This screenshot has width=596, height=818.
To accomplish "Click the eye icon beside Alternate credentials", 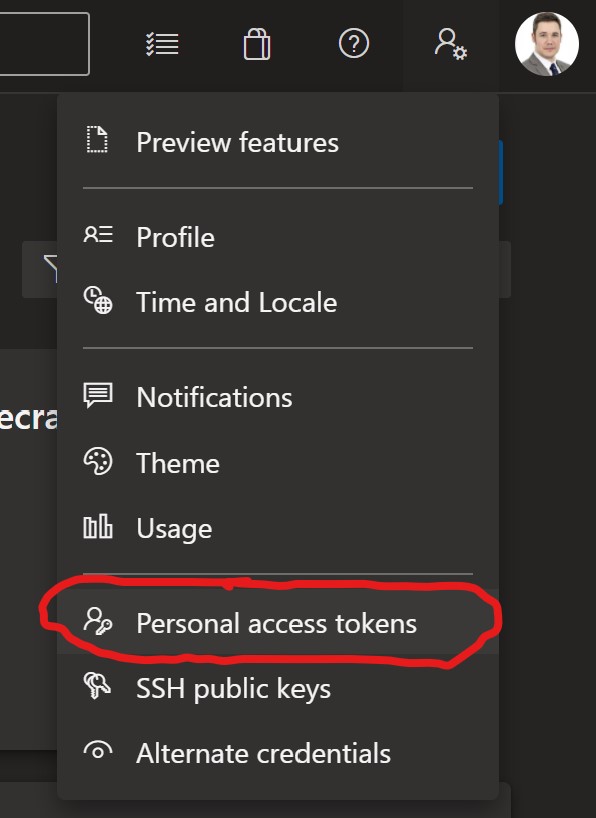I will tap(98, 750).
